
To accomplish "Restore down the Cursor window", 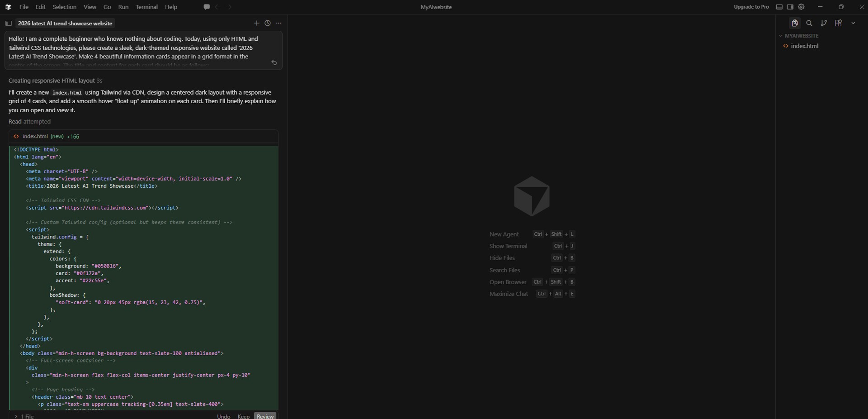I will click(x=841, y=7).
